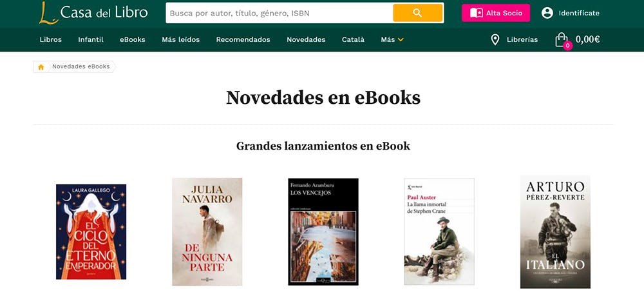Click the book icon in Alta Socio
Viewport: 644px width, 305px height.
click(x=477, y=13)
